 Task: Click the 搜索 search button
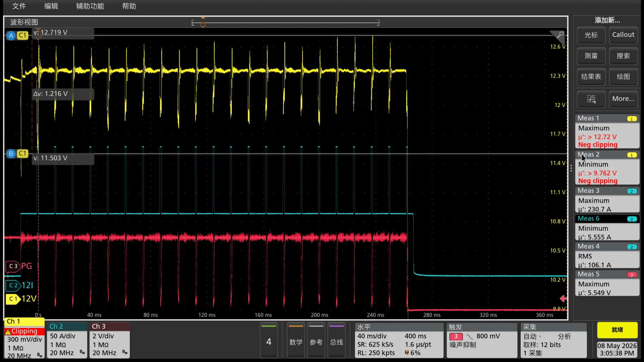pos(623,56)
